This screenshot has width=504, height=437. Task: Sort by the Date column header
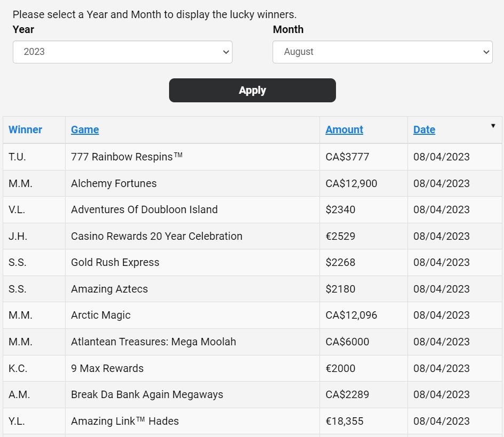pyautogui.click(x=424, y=130)
